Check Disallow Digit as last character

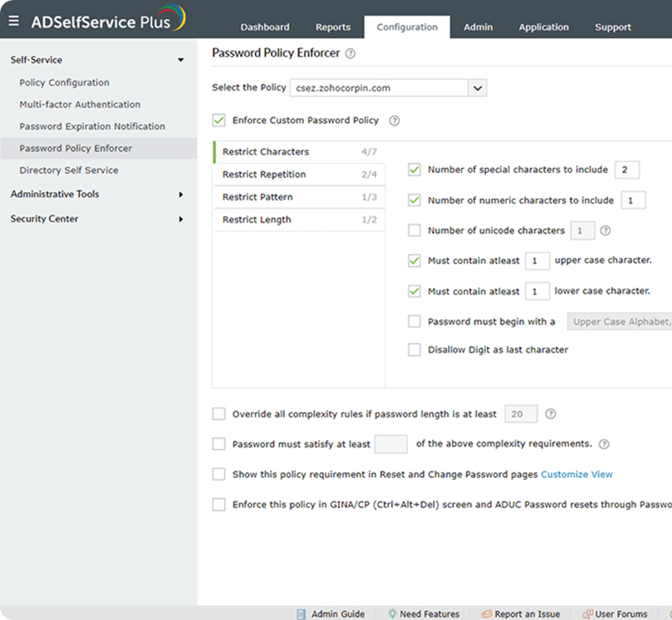(x=414, y=350)
